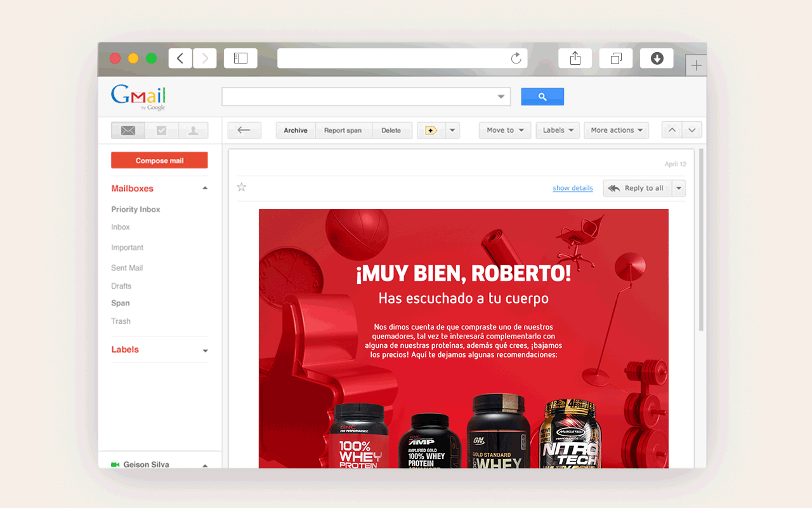812x508 pixels.
Task: Click the green video chat icon
Action: 115,465
